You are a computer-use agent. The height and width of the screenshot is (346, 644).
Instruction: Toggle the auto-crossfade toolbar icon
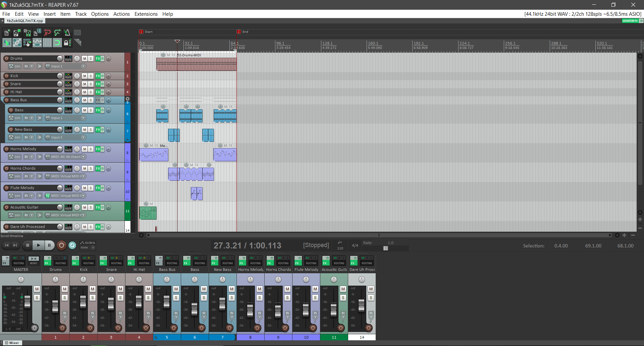pyautogui.click(x=7, y=43)
